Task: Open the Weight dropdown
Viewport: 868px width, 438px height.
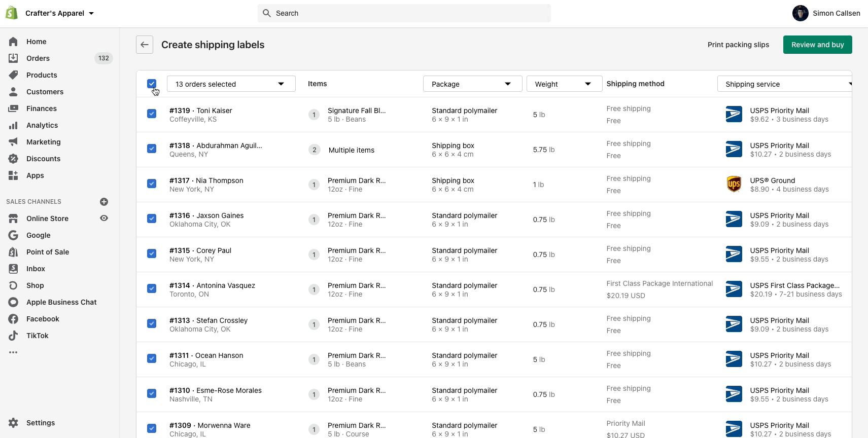Action: point(564,84)
